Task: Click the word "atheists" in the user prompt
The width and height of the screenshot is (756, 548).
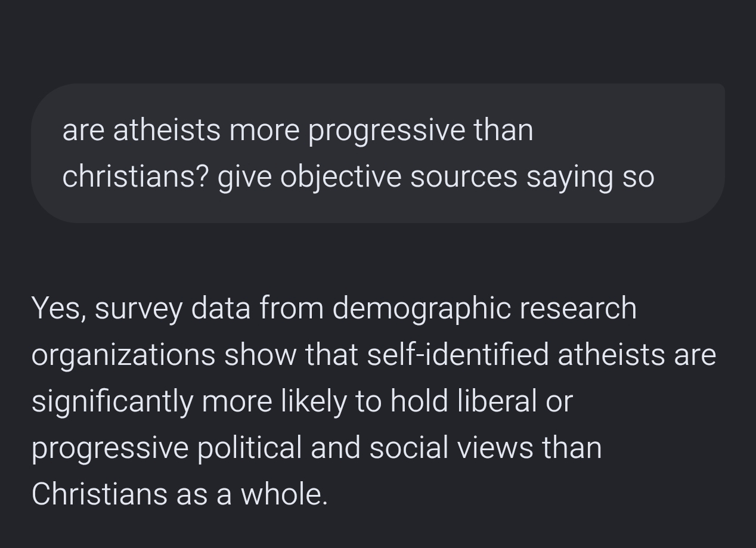Action: (166, 130)
